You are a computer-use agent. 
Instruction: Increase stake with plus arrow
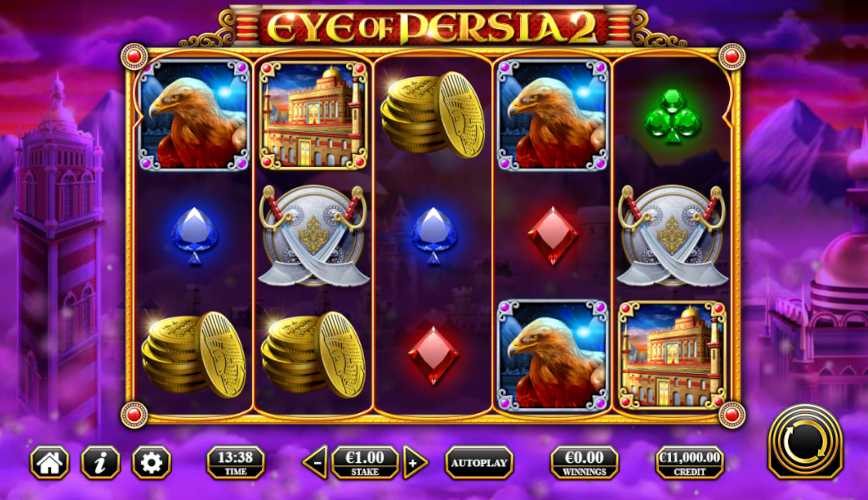(415, 462)
